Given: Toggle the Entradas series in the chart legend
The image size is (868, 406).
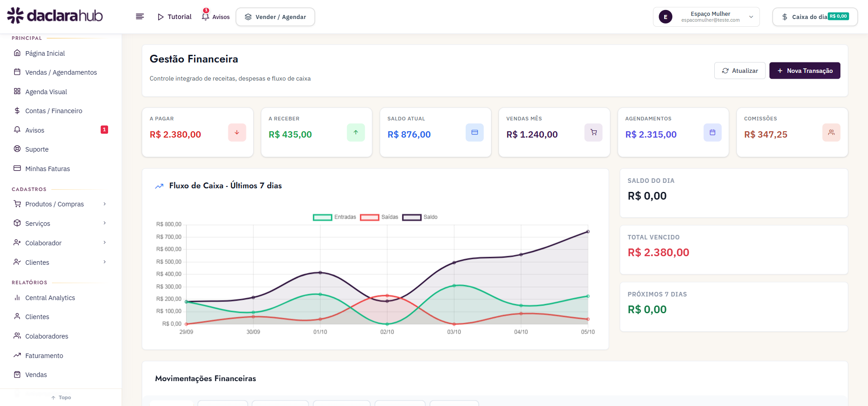Looking at the screenshot, I should point(335,217).
